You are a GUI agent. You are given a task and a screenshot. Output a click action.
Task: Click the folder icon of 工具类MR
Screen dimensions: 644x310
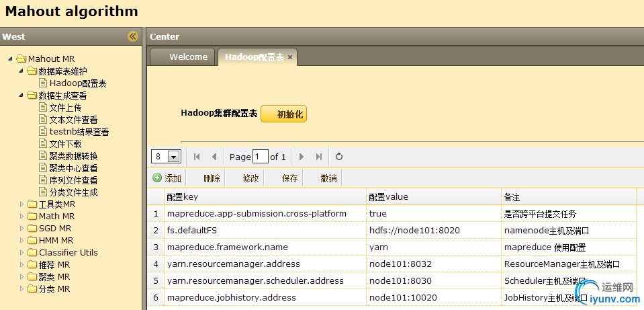coord(32,204)
